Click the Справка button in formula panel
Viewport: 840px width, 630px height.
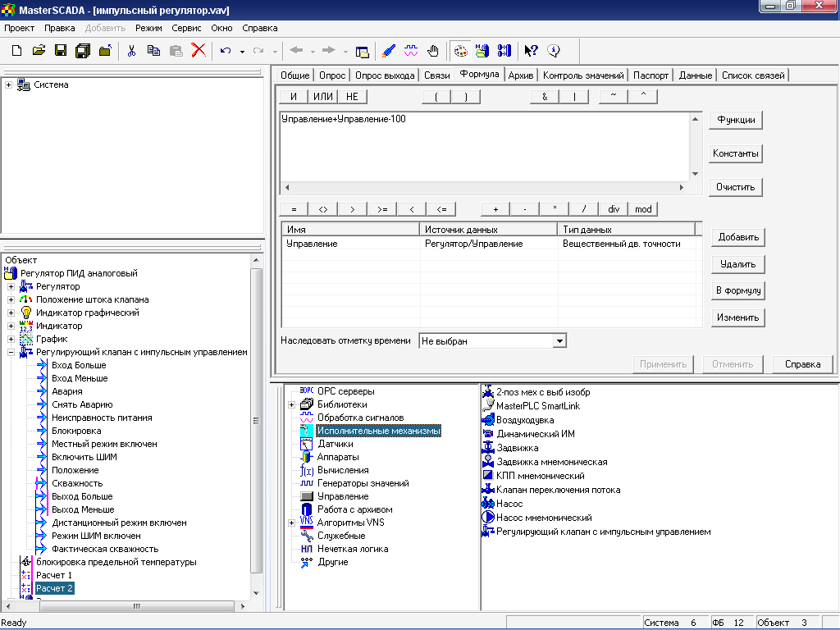[x=802, y=364]
